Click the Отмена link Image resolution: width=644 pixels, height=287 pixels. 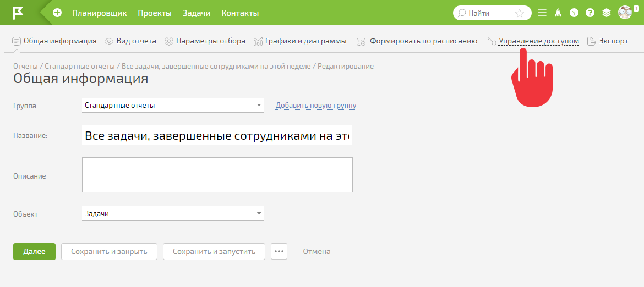pyautogui.click(x=316, y=251)
